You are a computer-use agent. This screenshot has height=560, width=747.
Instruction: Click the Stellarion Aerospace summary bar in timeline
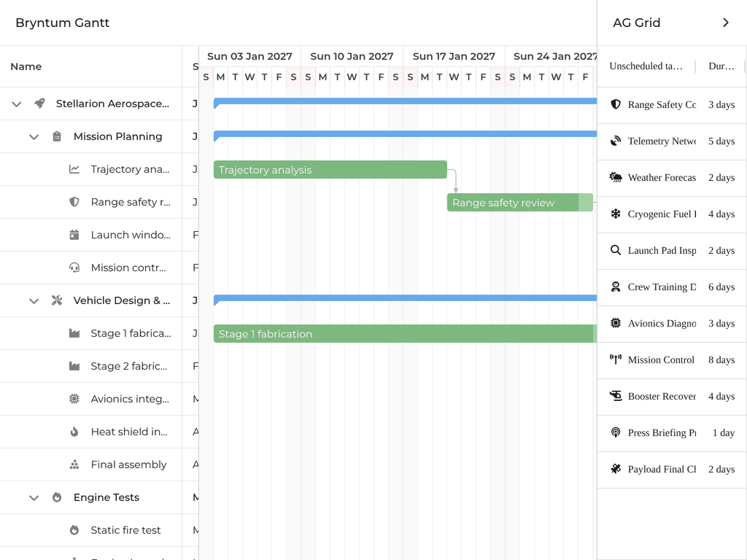405,101
